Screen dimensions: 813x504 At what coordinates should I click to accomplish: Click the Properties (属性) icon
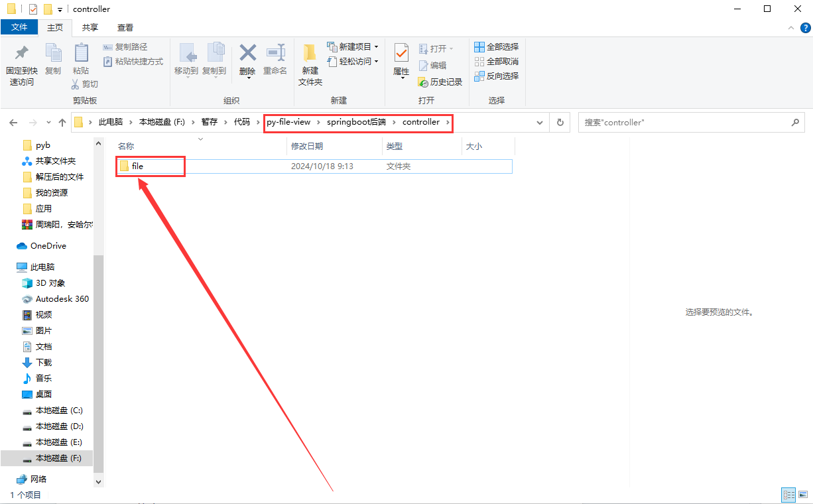pos(401,53)
